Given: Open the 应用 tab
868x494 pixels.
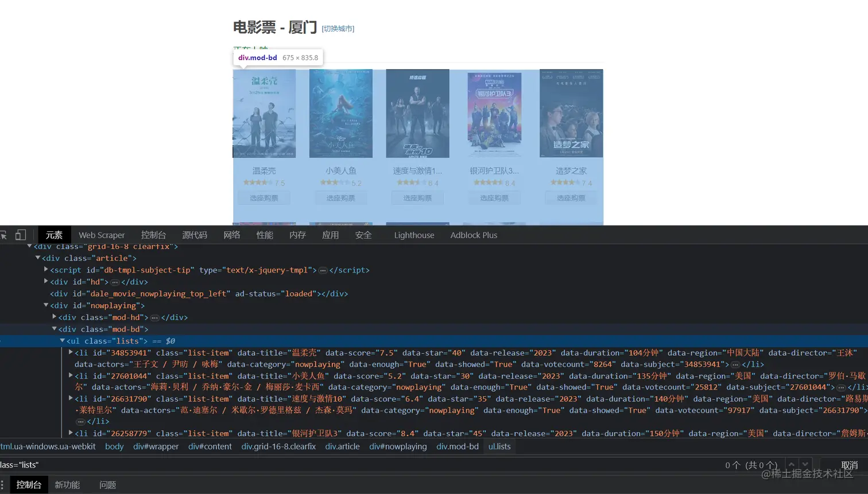Looking at the screenshot, I should 330,235.
